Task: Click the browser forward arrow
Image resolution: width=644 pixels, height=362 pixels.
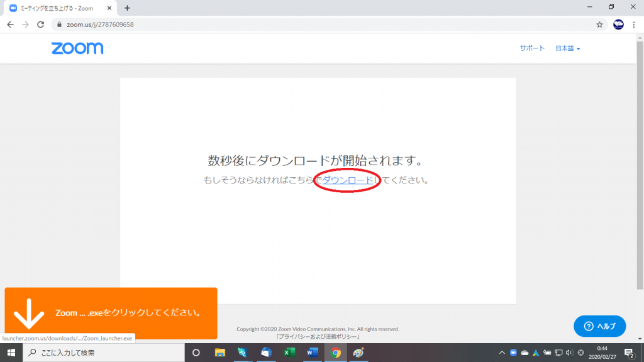Action: pos(25,25)
